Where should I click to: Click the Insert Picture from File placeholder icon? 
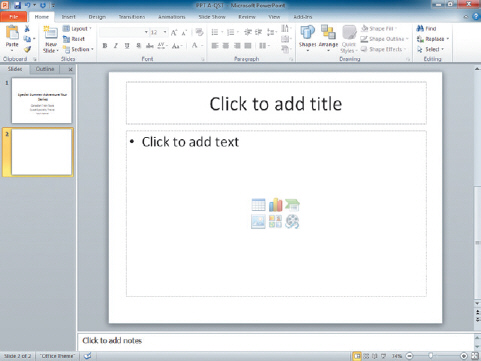(258, 221)
